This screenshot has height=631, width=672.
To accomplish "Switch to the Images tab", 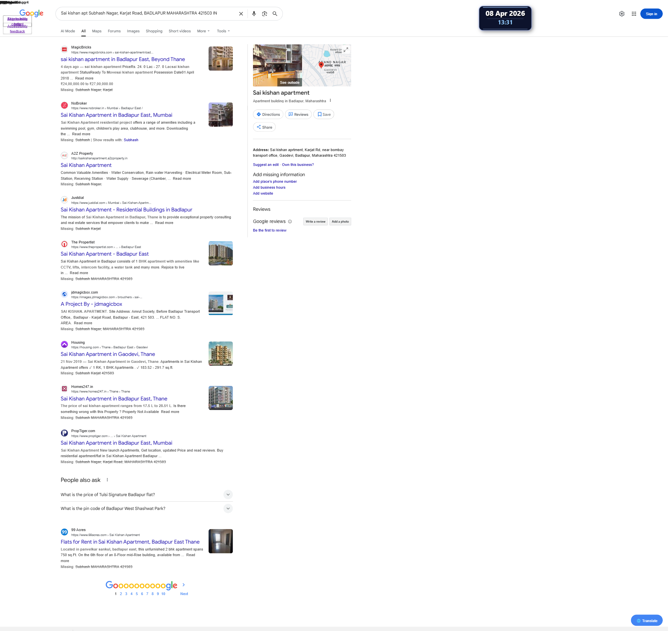I will click(x=134, y=31).
